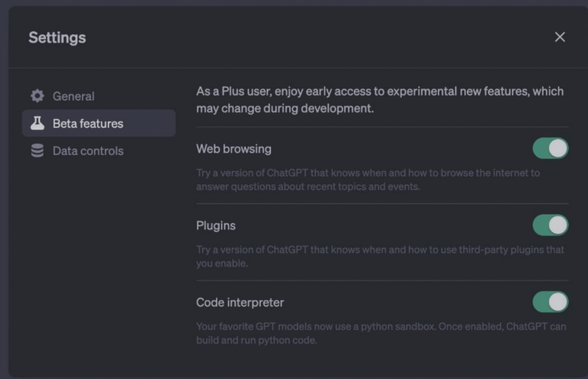The height and width of the screenshot is (379, 588).
Task: Disable the Web browsing toggle
Action: [550, 148]
